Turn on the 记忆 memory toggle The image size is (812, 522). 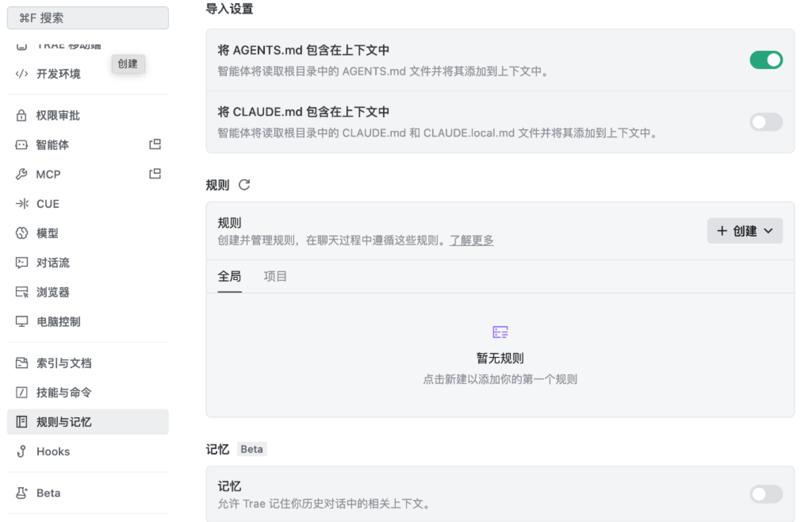[x=766, y=494]
